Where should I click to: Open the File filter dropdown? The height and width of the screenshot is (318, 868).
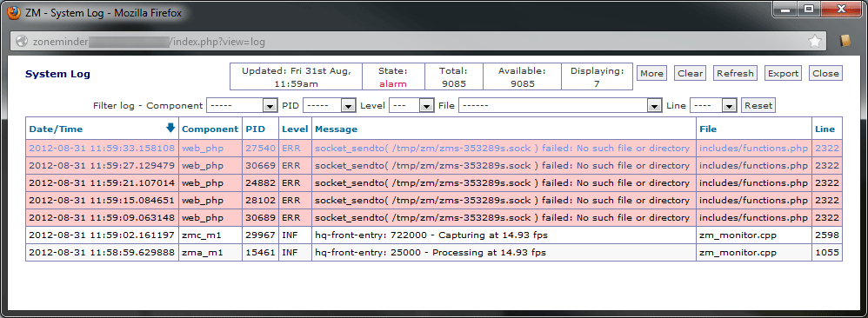click(x=559, y=105)
